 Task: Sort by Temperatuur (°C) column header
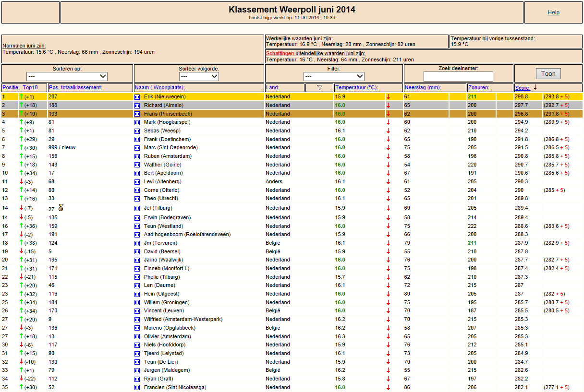[x=356, y=88]
